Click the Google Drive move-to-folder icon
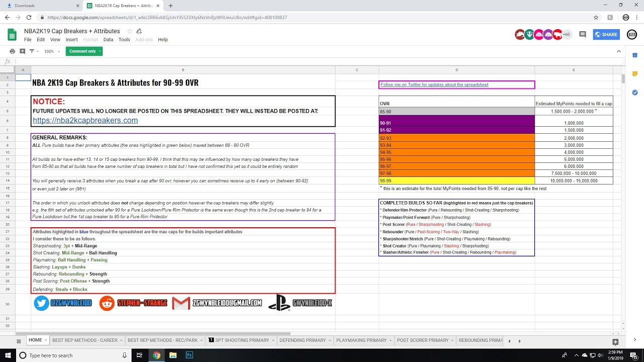The height and width of the screenshot is (362, 644). pos(139,31)
